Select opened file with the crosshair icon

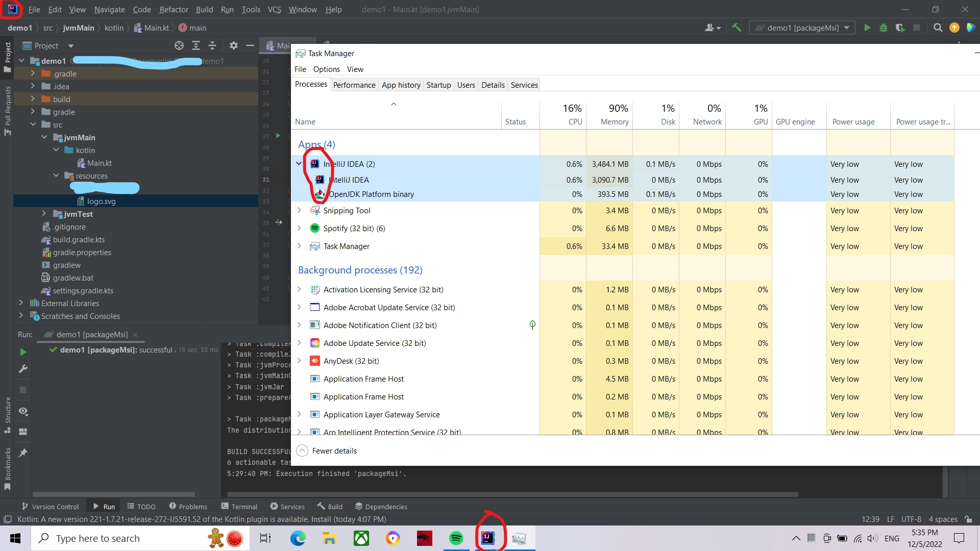click(179, 45)
